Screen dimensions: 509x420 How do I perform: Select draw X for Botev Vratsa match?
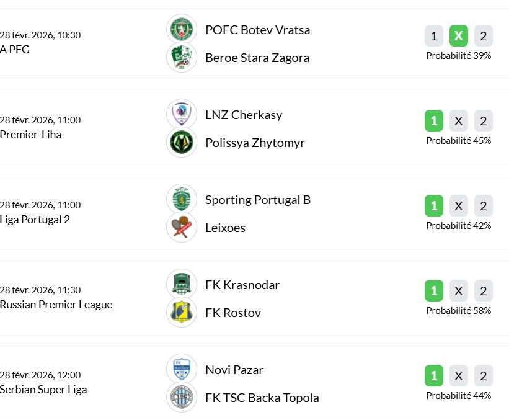(x=459, y=36)
